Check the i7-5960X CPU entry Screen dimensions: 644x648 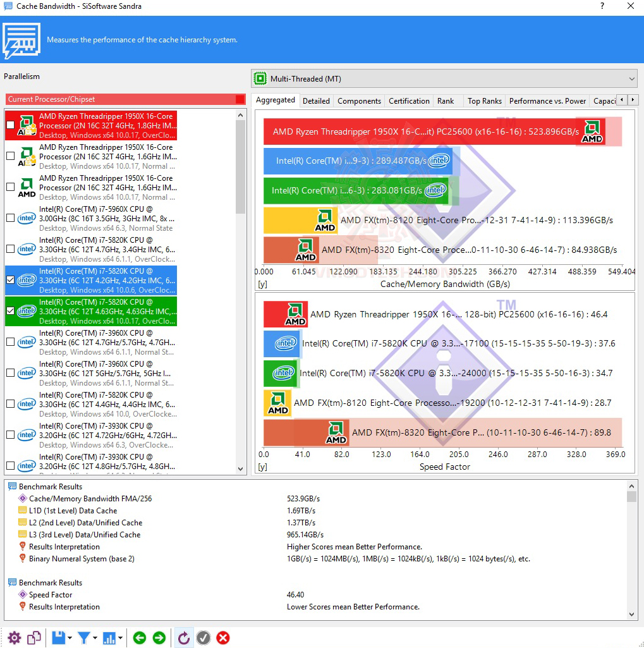[11, 217]
